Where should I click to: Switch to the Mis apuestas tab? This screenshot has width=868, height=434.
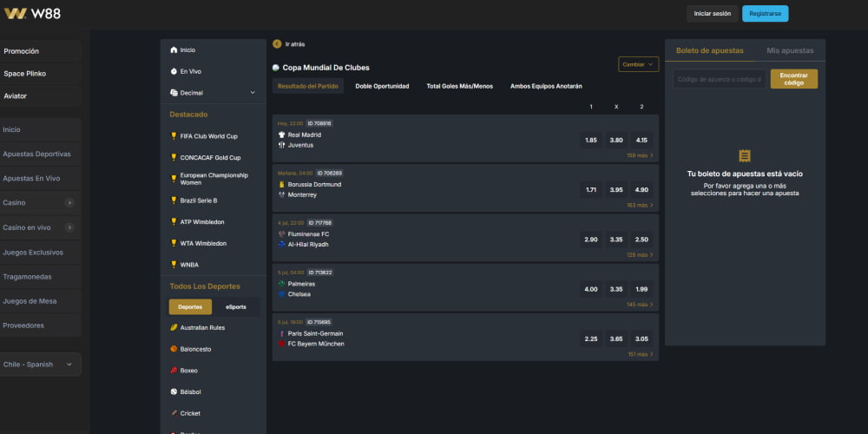point(790,50)
